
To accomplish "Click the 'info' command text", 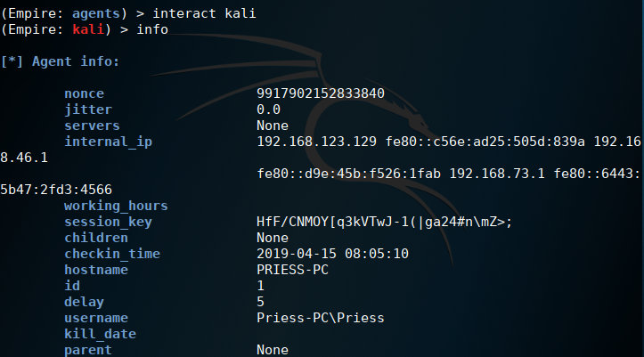I will [152, 29].
